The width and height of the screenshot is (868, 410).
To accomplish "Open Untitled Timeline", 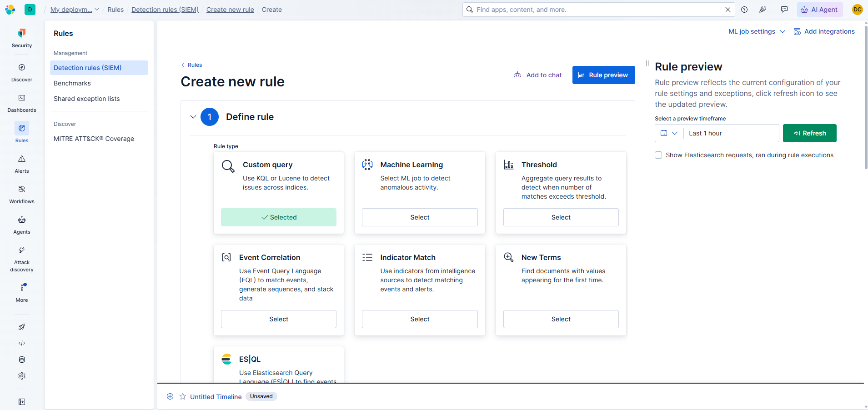I will click(216, 397).
